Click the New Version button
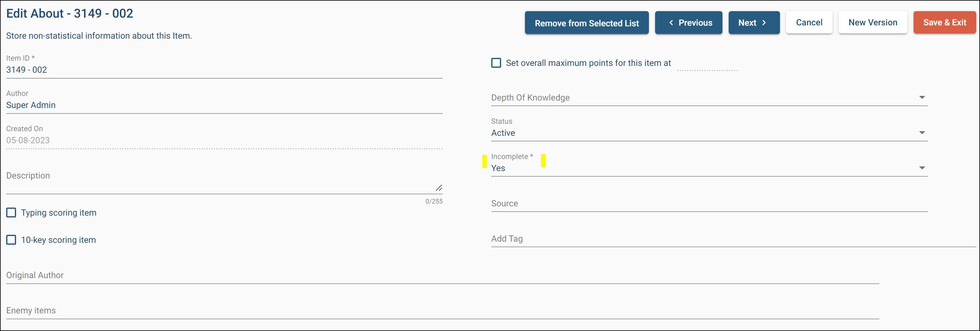 click(x=873, y=23)
